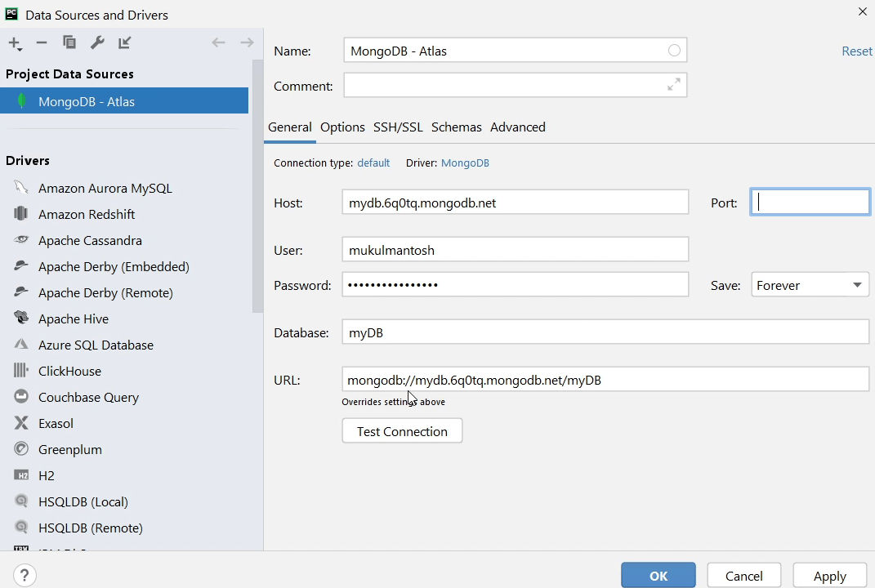The height and width of the screenshot is (588, 875).
Task: Duplicate the data source using copy icon
Action: 69,43
